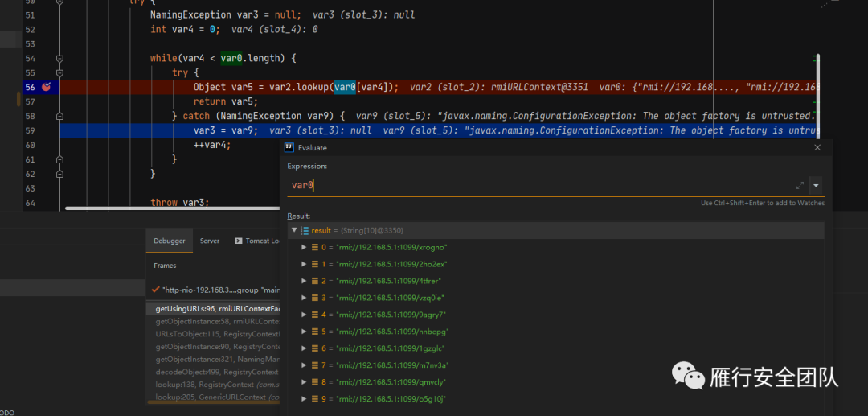Select result value rmi://192.168.5.1:1099/m7nv3a
868x416 pixels.
392,365
